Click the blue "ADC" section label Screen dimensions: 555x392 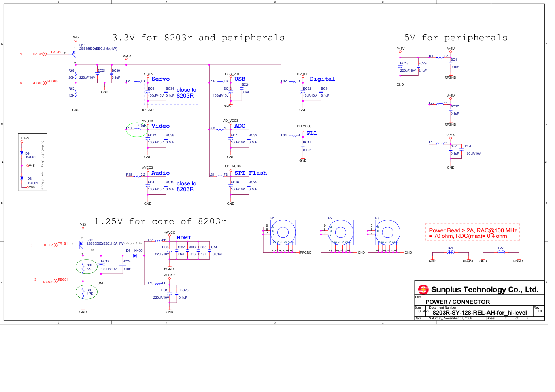coord(240,126)
